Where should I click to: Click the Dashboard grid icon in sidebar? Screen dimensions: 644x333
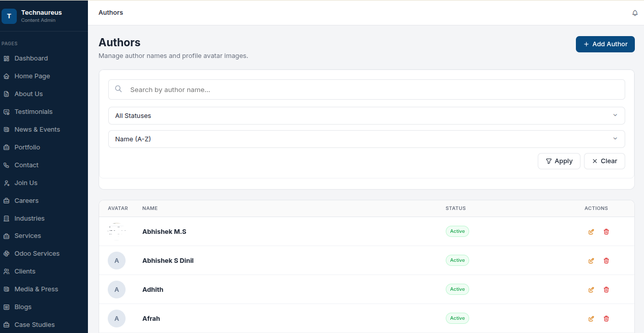pyautogui.click(x=7, y=58)
